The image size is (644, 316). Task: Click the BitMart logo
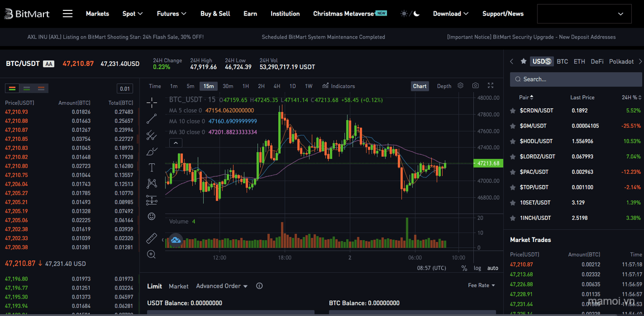27,14
